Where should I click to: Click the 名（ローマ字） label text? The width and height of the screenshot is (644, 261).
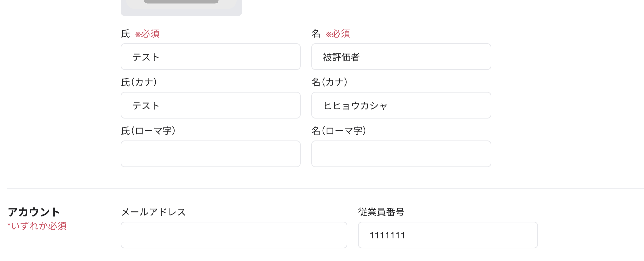339,130
